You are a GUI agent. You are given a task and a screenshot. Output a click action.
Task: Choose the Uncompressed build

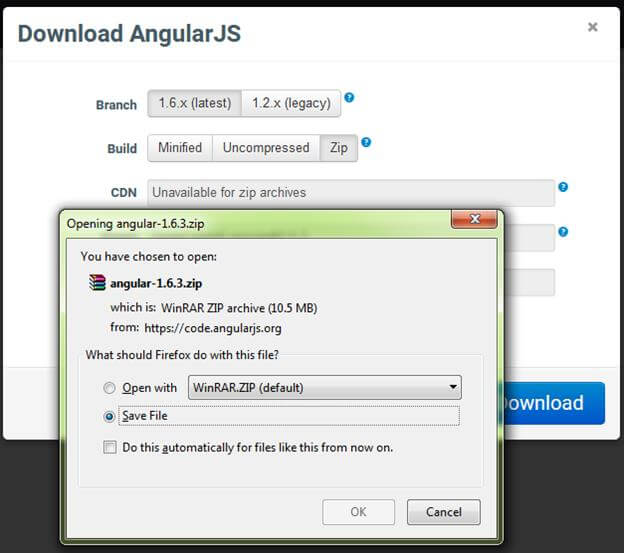266,148
